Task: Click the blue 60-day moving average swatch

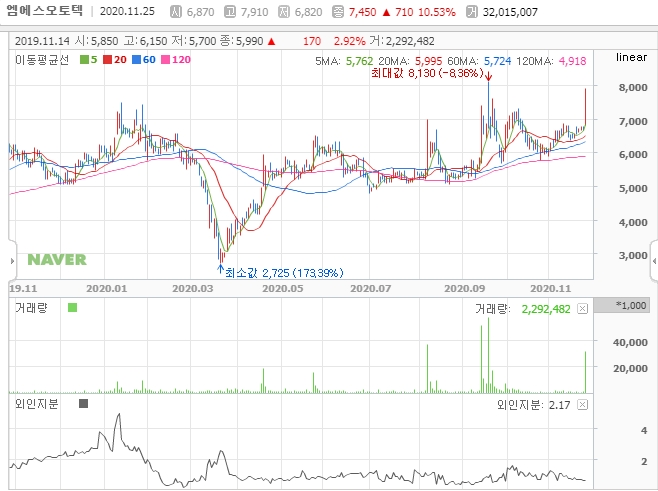Action: tap(136, 60)
